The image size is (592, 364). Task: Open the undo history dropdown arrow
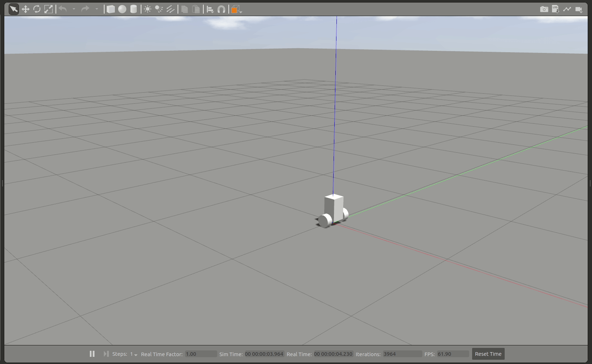(x=74, y=9)
